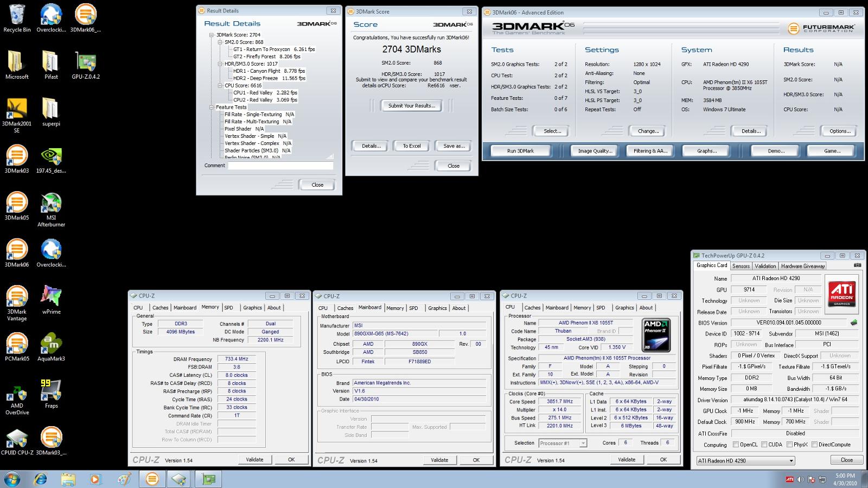Open the Caches tab in the CPU-Z processor window

(532, 307)
